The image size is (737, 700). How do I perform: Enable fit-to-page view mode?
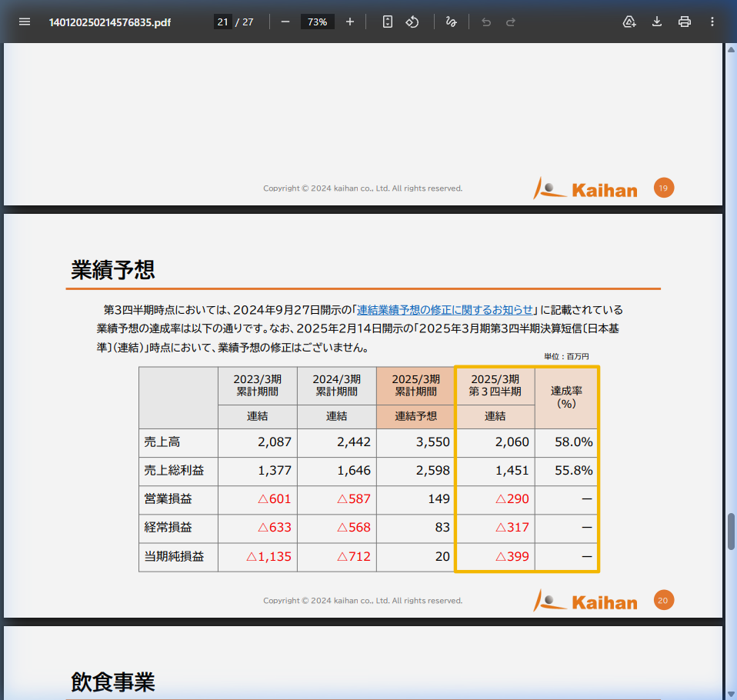(387, 22)
